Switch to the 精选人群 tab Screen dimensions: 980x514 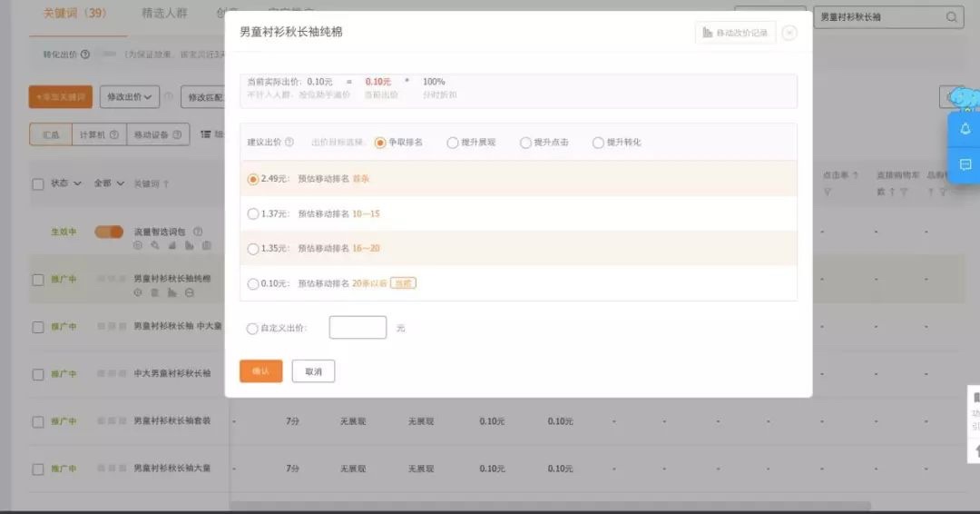(x=164, y=13)
